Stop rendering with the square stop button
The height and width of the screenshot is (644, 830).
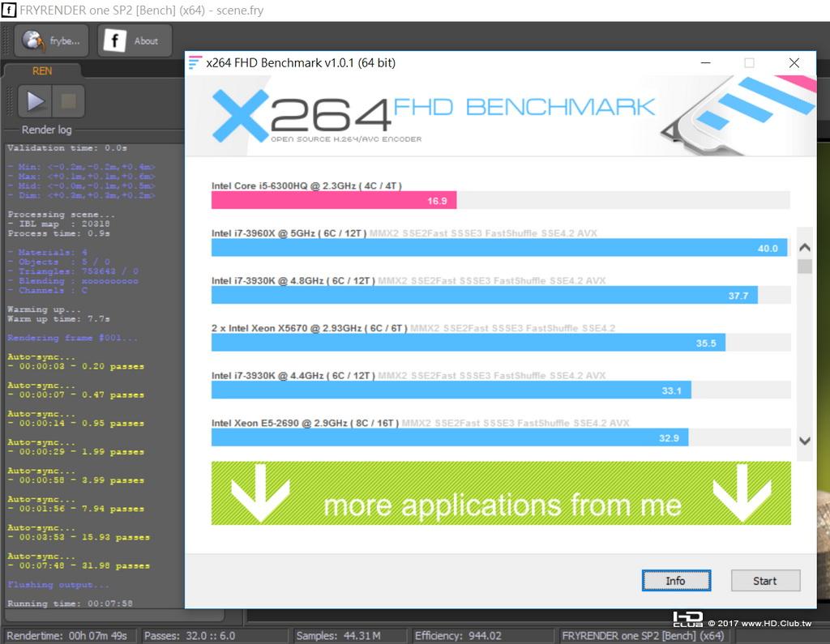68,101
